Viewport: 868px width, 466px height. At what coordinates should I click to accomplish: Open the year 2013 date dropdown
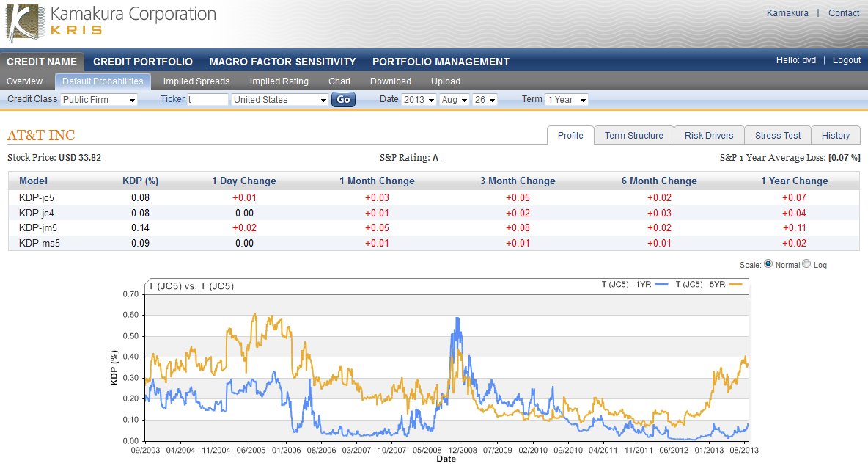pos(419,100)
